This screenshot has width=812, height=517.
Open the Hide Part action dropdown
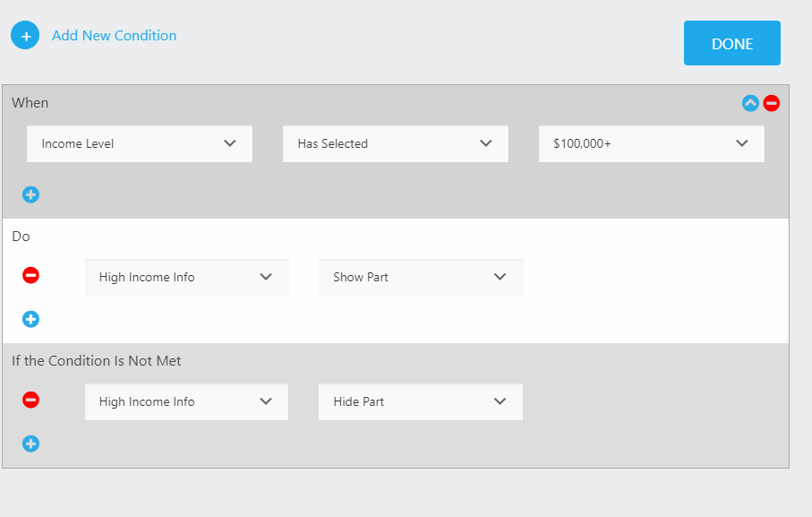(421, 401)
